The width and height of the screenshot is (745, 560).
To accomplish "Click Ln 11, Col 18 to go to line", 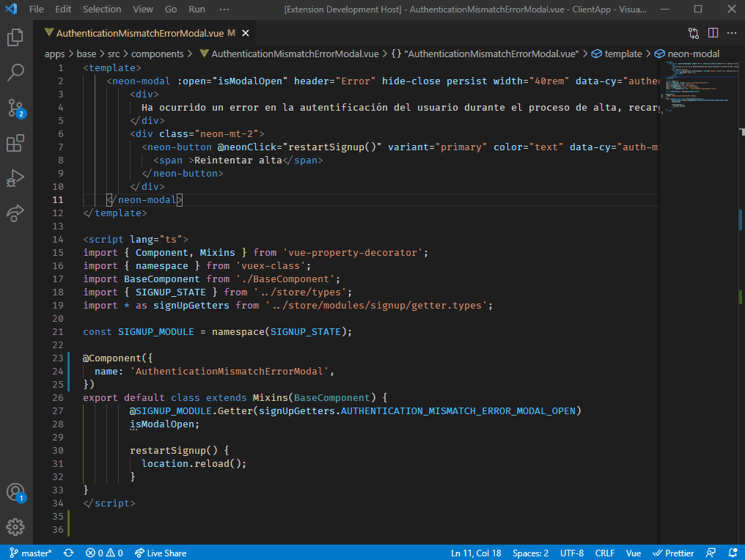I will (x=476, y=553).
